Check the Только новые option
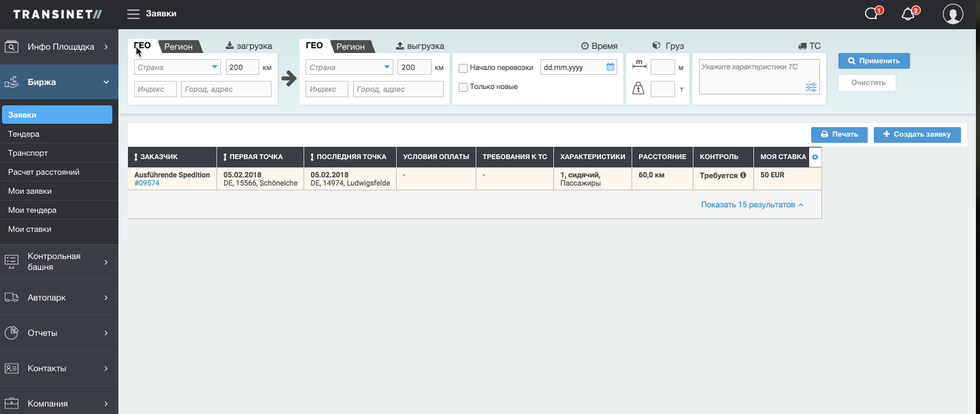This screenshot has width=980, height=414. [463, 87]
